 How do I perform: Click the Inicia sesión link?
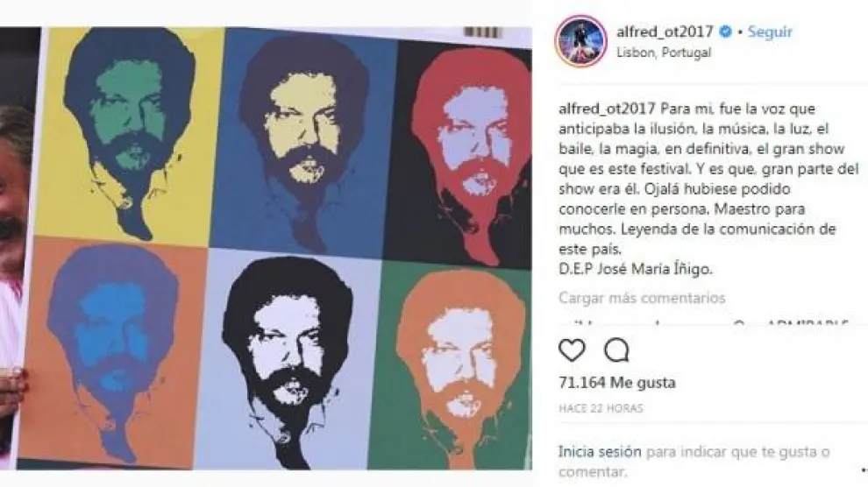pyautogui.click(x=600, y=452)
